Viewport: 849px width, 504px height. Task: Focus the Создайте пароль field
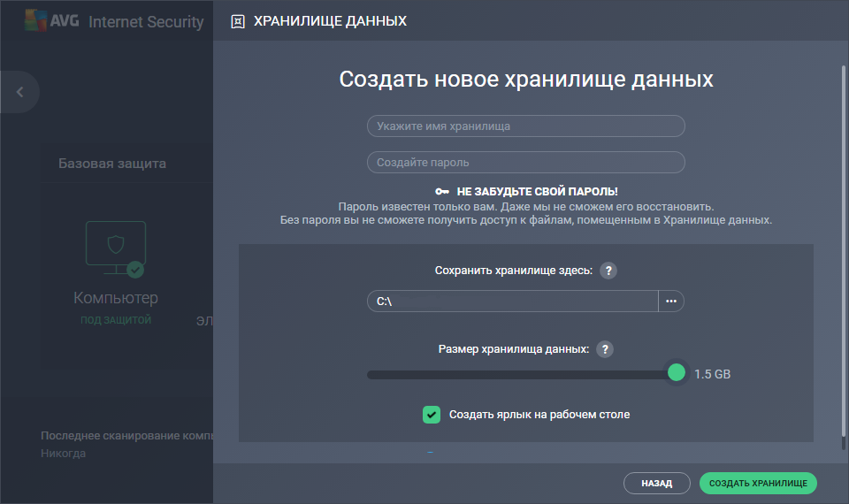pyautogui.click(x=525, y=163)
